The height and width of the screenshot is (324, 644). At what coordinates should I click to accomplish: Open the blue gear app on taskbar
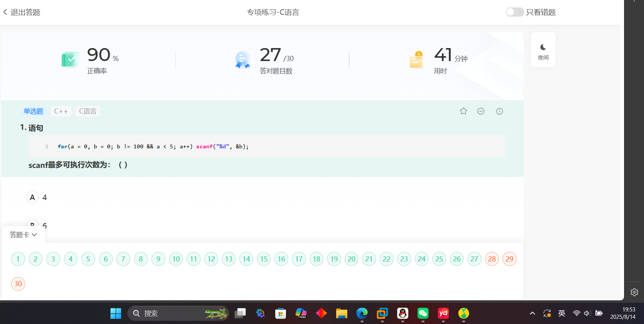[x=260, y=313]
